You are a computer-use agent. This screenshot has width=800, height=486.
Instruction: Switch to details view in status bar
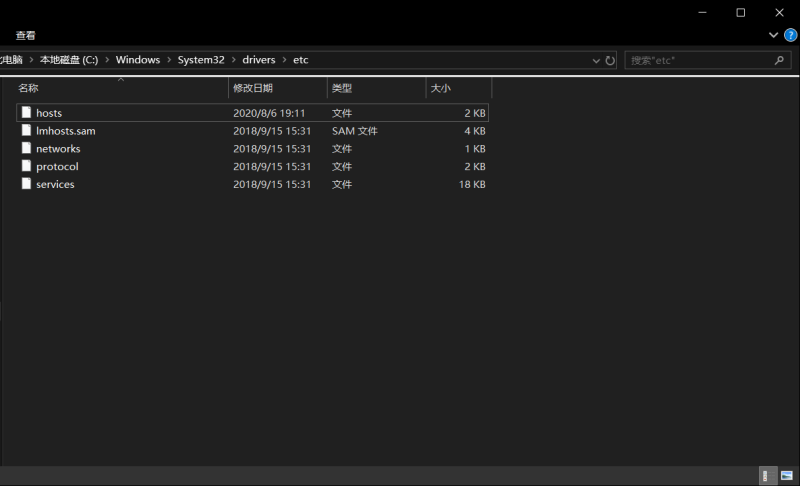click(x=765, y=476)
